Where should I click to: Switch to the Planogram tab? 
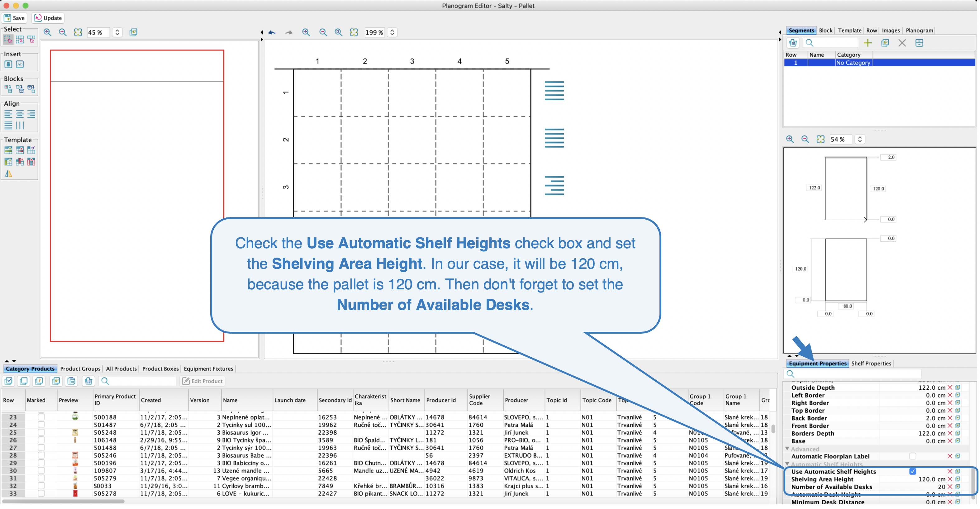point(919,31)
